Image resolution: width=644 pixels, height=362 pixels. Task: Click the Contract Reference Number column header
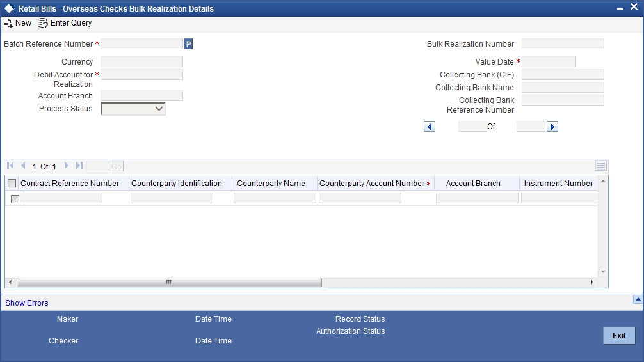pos(70,184)
